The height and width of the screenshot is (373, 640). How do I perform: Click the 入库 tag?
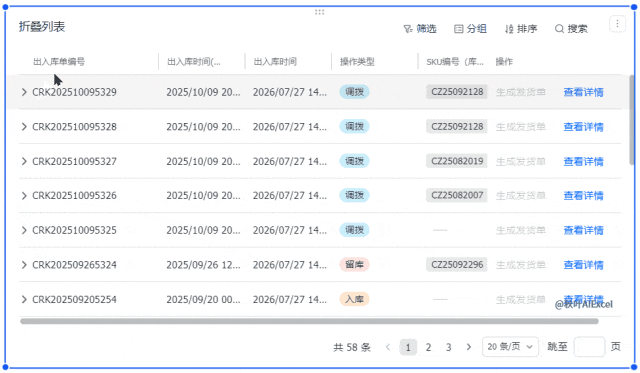(x=354, y=300)
